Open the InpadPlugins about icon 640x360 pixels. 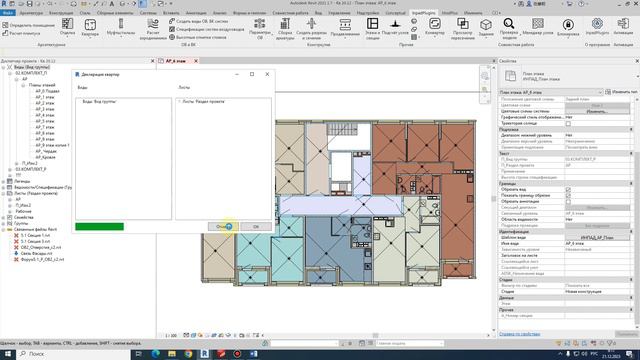tap(597, 27)
